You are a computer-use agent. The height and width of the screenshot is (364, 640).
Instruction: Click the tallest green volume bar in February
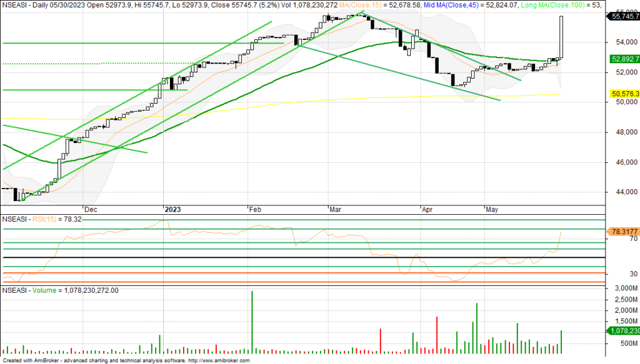pyautogui.click(x=252, y=322)
